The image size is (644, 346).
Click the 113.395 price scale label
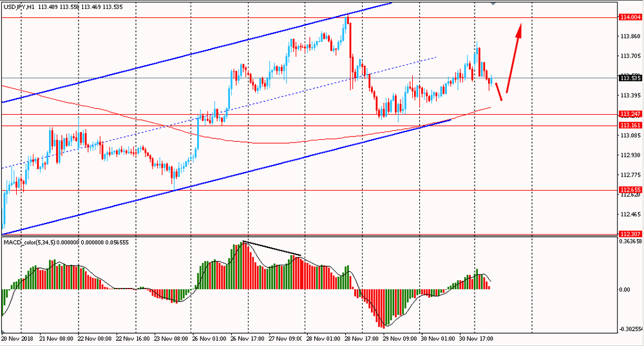tap(630, 95)
